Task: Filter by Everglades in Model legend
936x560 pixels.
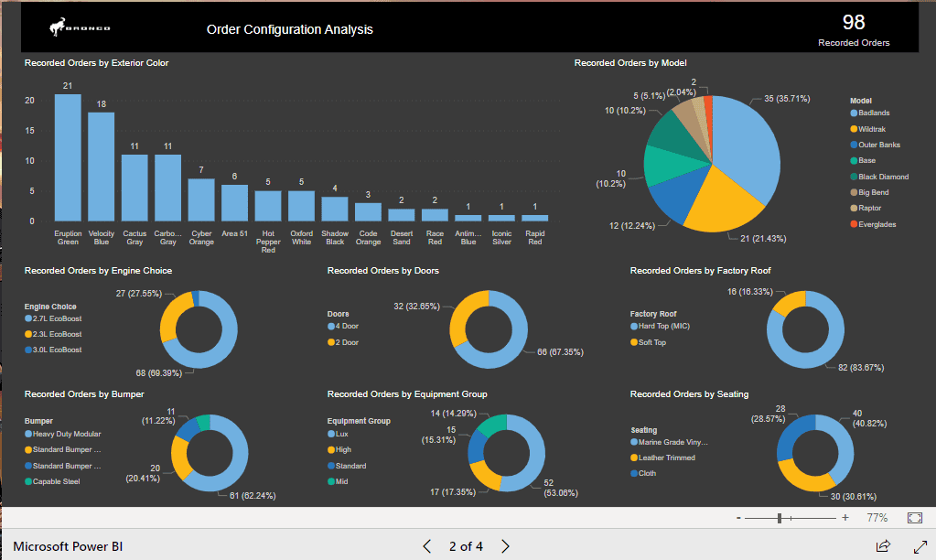Action: point(873,224)
